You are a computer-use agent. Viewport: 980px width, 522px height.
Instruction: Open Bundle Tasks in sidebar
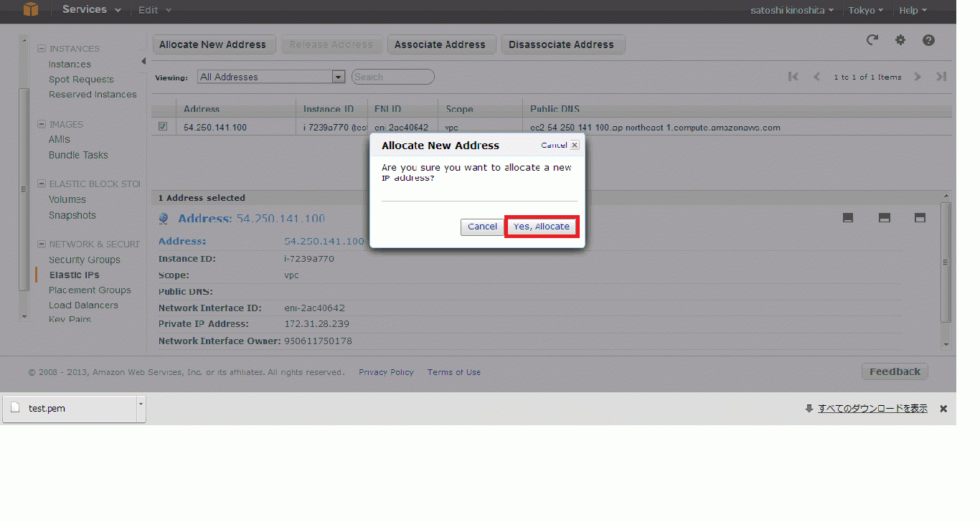pyautogui.click(x=78, y=155)
